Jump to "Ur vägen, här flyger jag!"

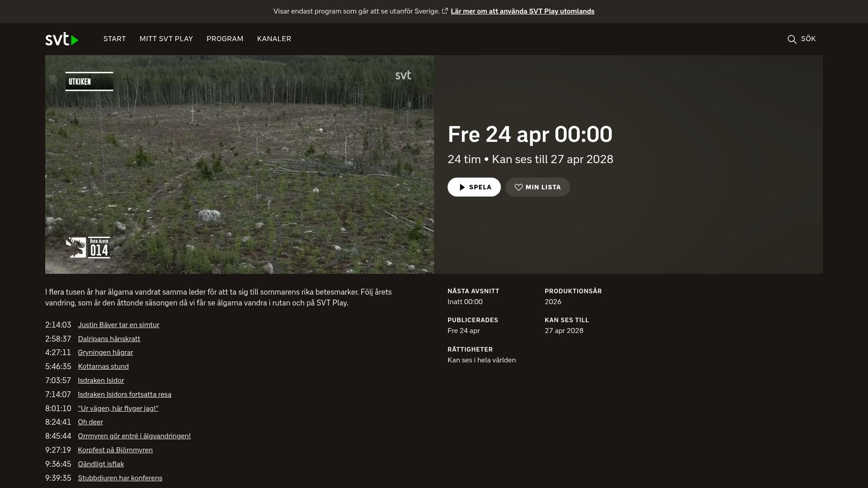(x=118, y=408)
